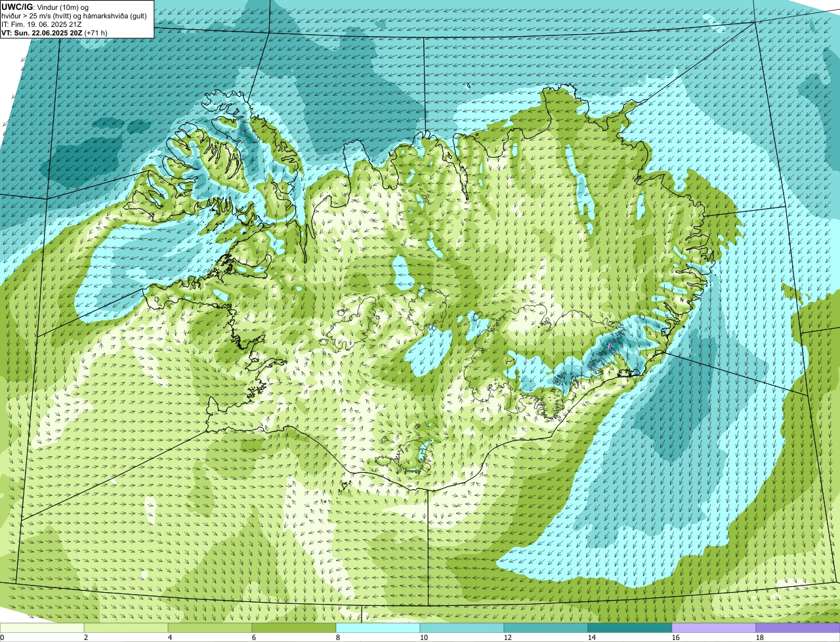Click the teal 12–14 m/s legend swatch
Screen dimensions: 840x642
click(546, 628)
